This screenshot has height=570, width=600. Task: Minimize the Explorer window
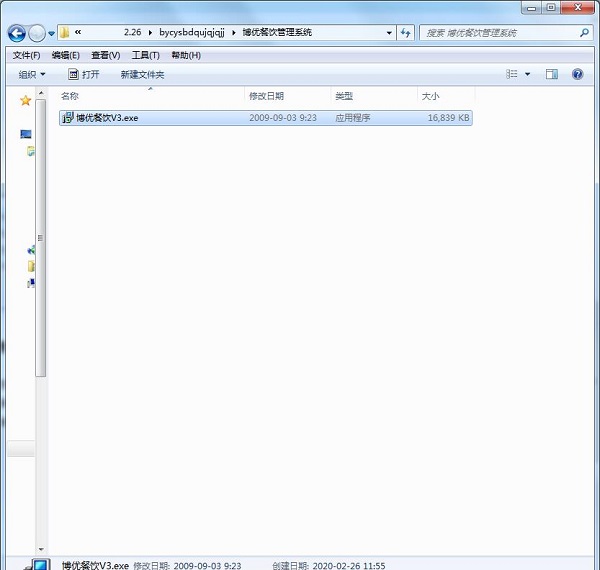coord(531,8)
